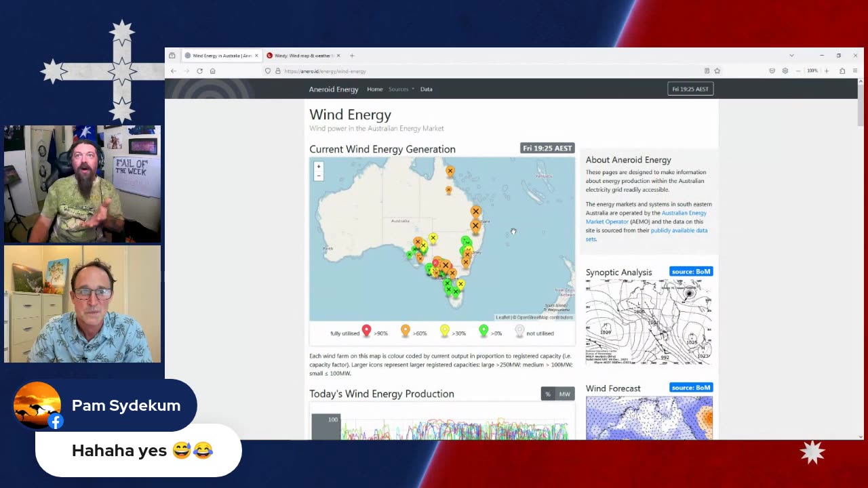The height and width of the screenshot is (488, 868).
Task: Click the red >90% legend marker
Action: 366,331
